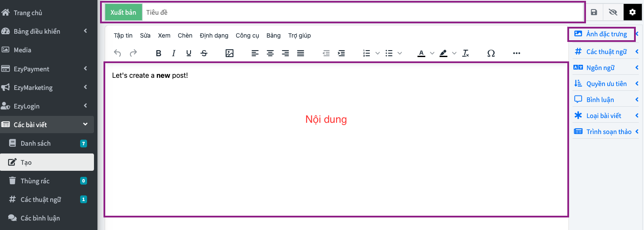Open text color picker dropdown
The width and height of the screenshot is (644, 230).
point(432,53)
